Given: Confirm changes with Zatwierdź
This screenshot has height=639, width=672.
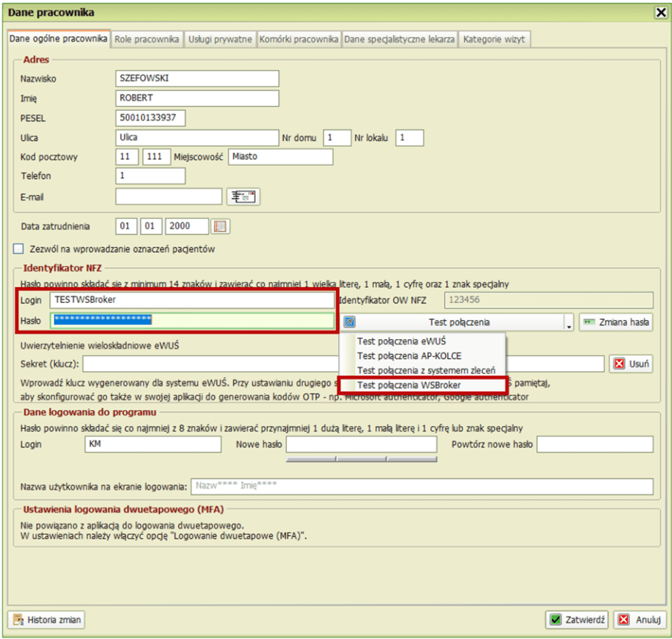Looking at the screenshot, I should click(x=578, y=620).
